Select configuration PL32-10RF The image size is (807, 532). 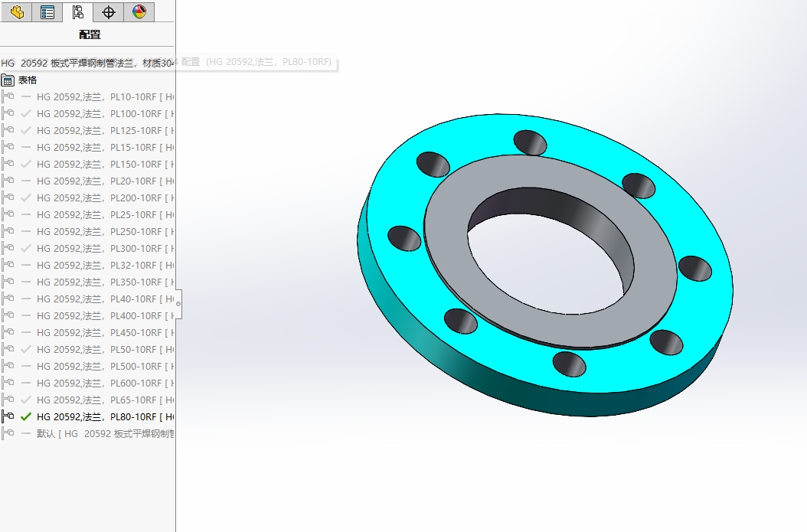(x=105, y=265)
